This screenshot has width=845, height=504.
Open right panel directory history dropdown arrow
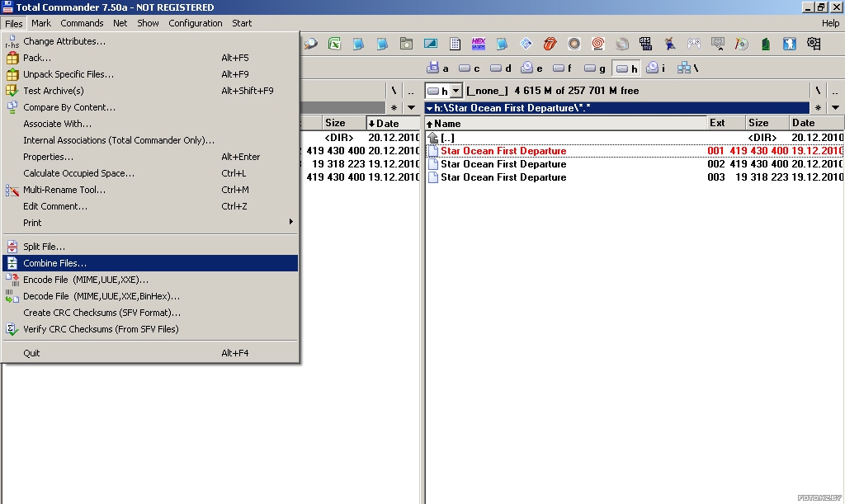point(835,108)
